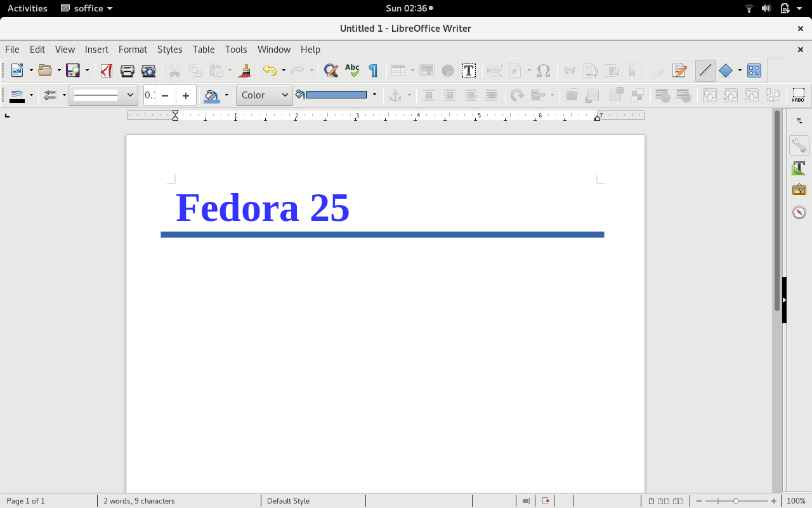Open the File menu
812x508 pixels.
12,50
